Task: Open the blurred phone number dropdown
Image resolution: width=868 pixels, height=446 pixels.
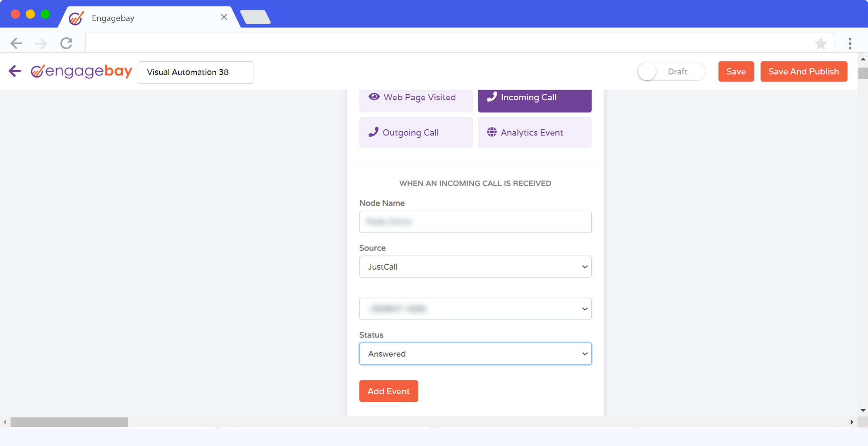Action: coord(475,309)
